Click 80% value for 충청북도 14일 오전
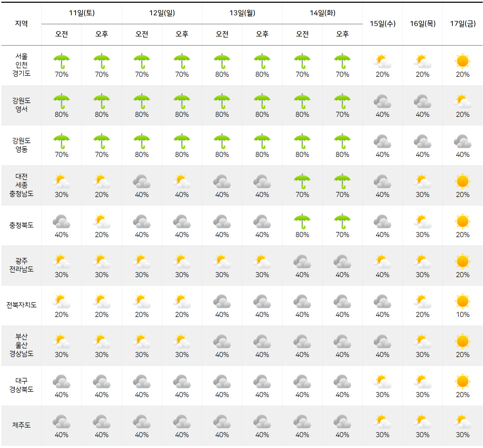 click(x=302, y=235)
